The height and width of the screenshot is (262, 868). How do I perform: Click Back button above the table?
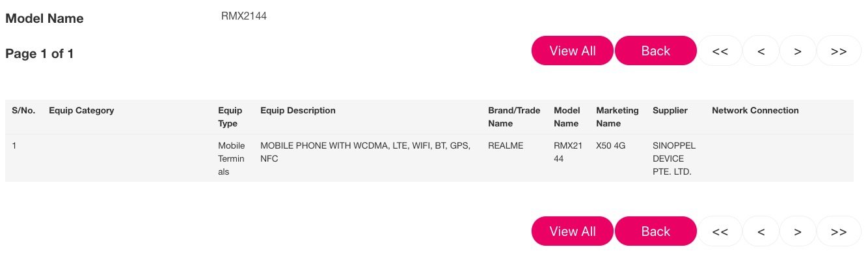656,51
